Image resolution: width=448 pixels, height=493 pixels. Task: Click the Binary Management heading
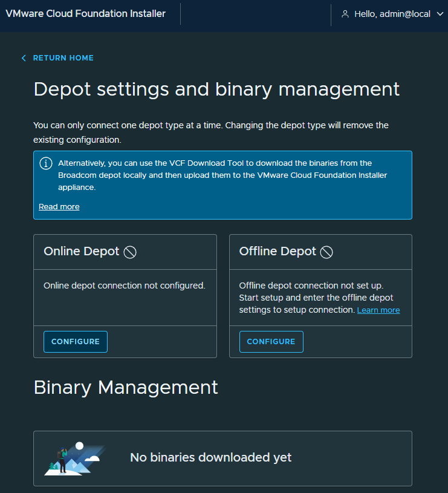(126, 388)
